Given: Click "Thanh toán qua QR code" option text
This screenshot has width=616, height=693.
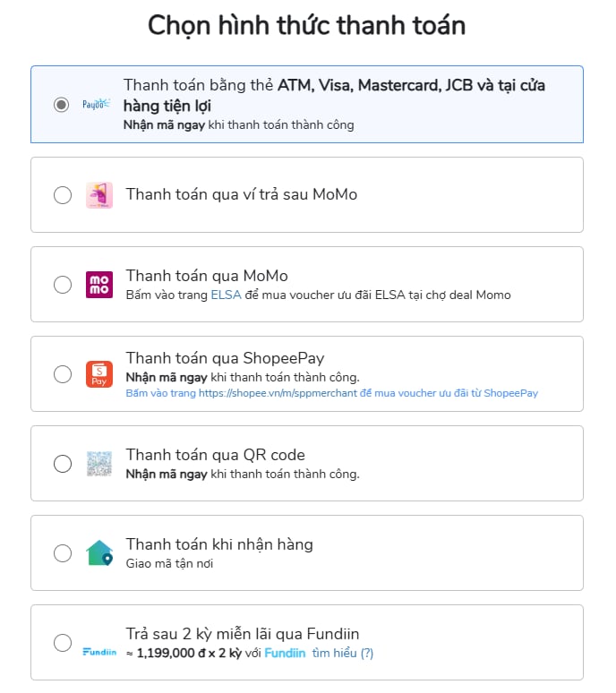Looking at the screenshot, I should coord(215,455).
